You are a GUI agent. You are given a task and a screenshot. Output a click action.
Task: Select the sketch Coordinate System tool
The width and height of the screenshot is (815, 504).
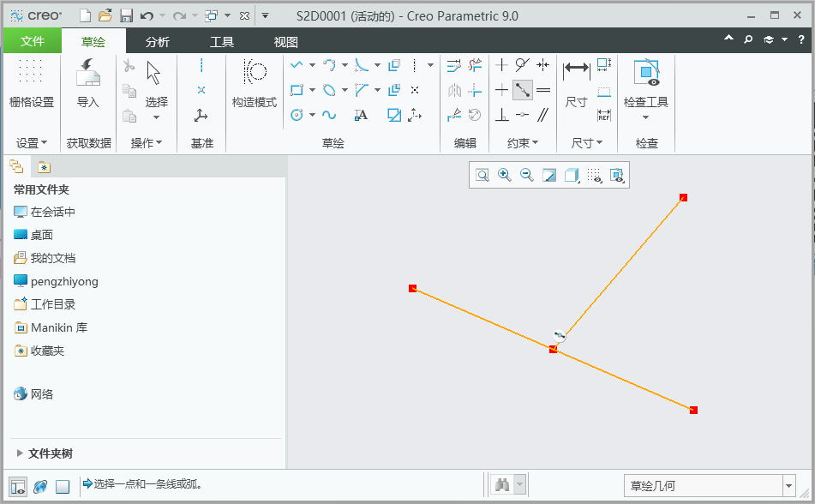[415, 115]
